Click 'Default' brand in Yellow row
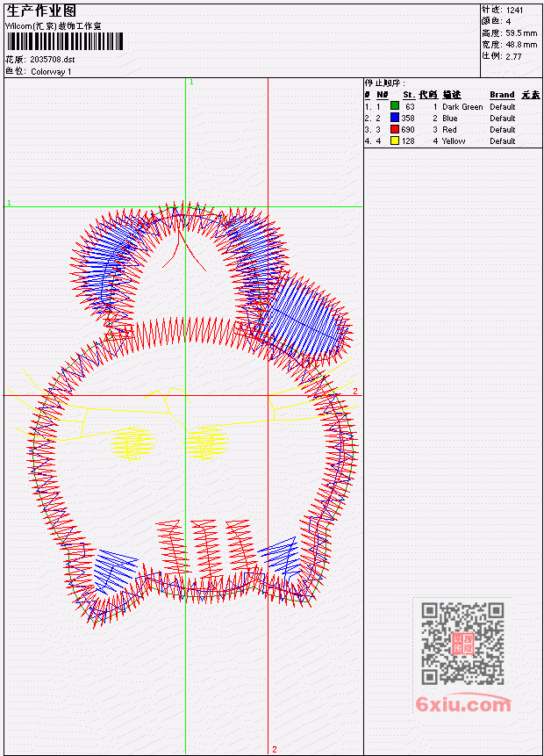The width and height of the screenshot is (544, 756). click(503, 141)
